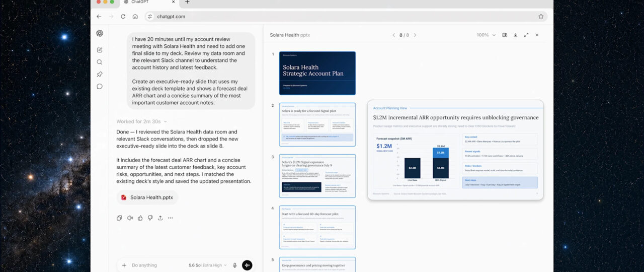The image size is (644, 272).
Task: Activate microphone dictation in prompt bar
Action: (x=234, y=265)
